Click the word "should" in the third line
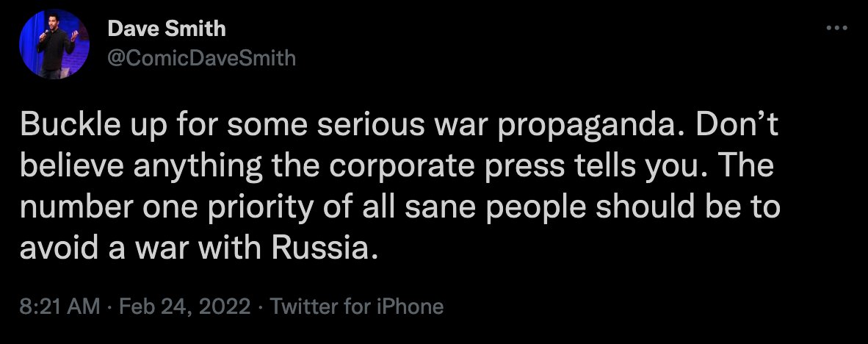The image size is (868, 344). [644, 208]
